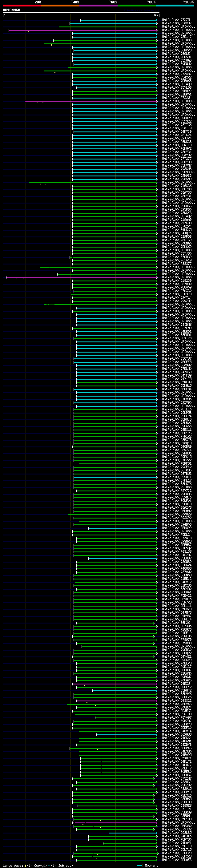Select the UniRef100_Q19AA9 hit label
This screenshot has height=868, width=197.
pos(176,220)
